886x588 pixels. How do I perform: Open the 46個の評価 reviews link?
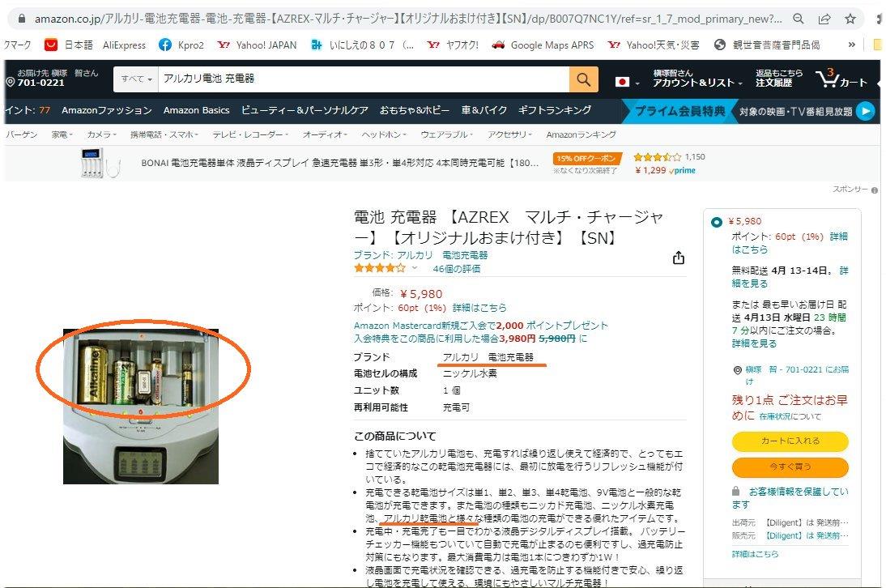coord(457,269)
